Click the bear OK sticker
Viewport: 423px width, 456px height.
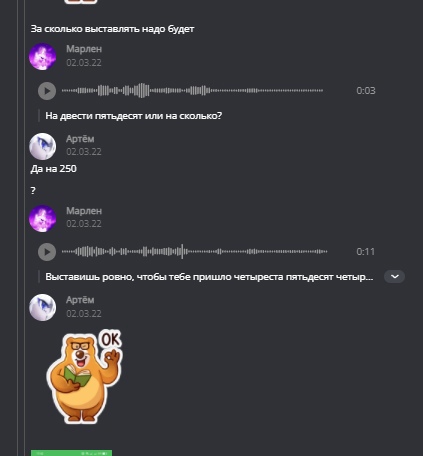[x=85, y=377]
